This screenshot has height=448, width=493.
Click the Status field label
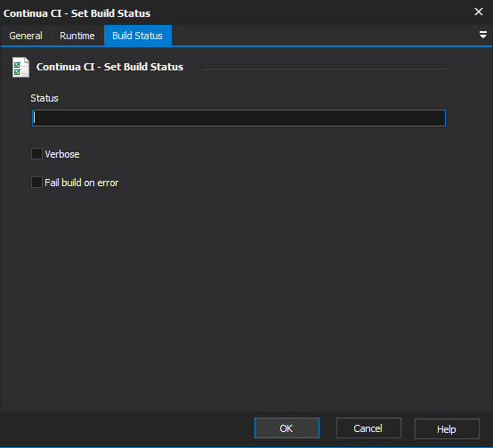click(44, 98)
